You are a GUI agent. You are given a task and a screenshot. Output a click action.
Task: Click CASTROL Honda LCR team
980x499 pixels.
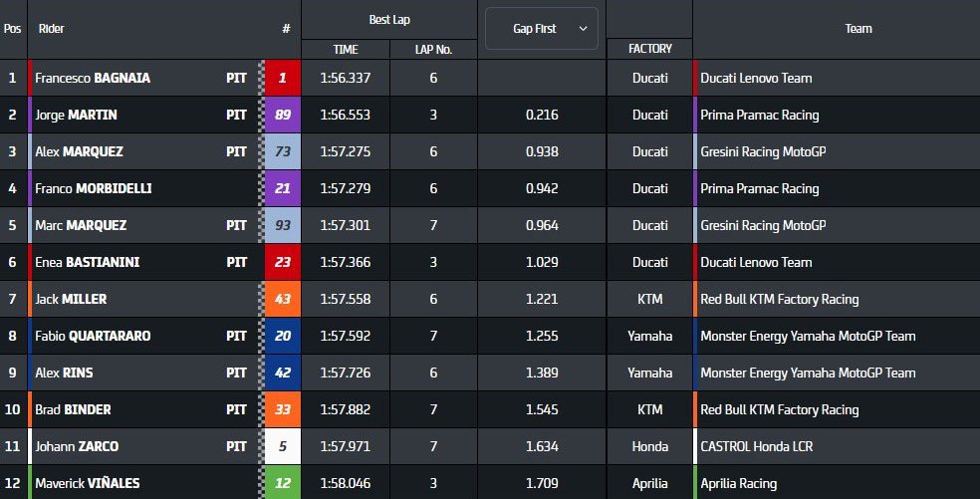757,447
